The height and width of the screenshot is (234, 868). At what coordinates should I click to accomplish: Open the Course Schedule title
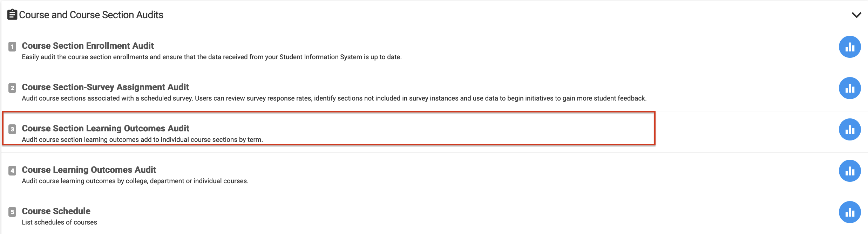56,211
